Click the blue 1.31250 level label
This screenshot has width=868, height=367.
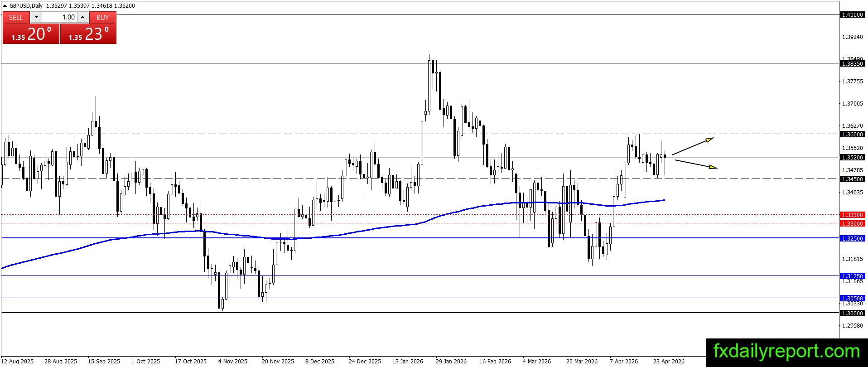[x=852, y=276]
